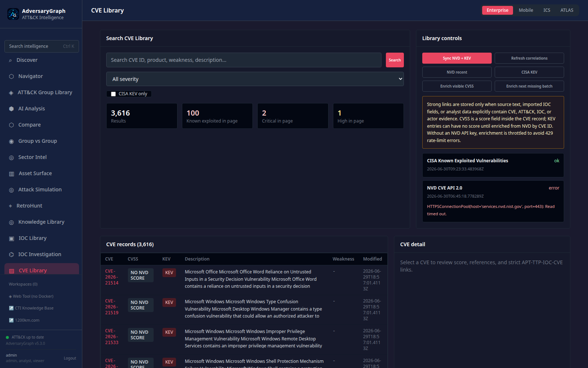
Task: Click the red Search button
Action: tap(395, 60)
